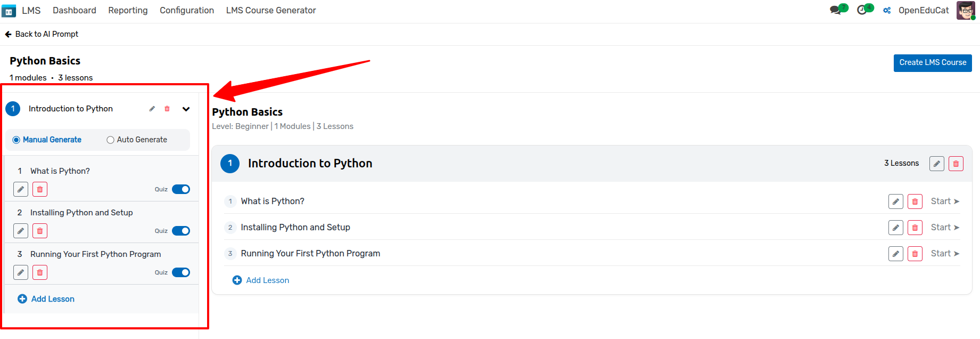Collapse the Introduction to Python module chevron
The image size is (980, 339).
186,109
